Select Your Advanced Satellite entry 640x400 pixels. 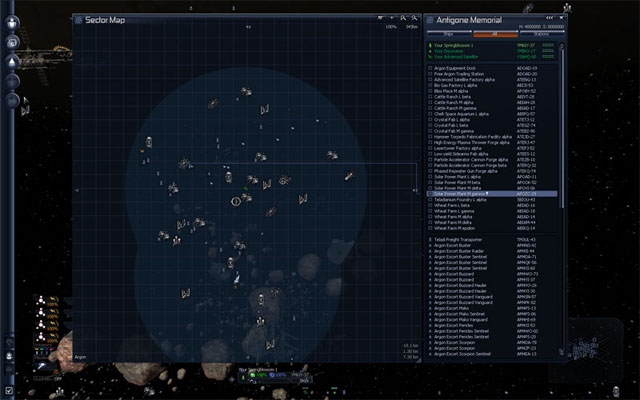tap(492, 57)
